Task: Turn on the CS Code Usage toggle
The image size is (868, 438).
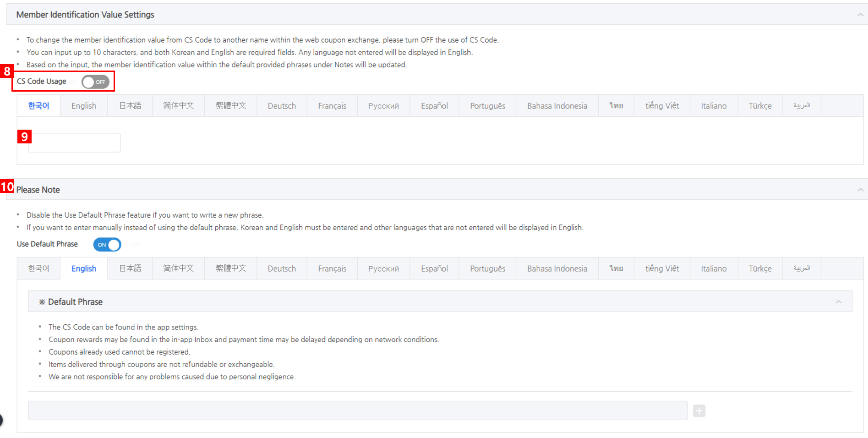Action: [95, 82]
